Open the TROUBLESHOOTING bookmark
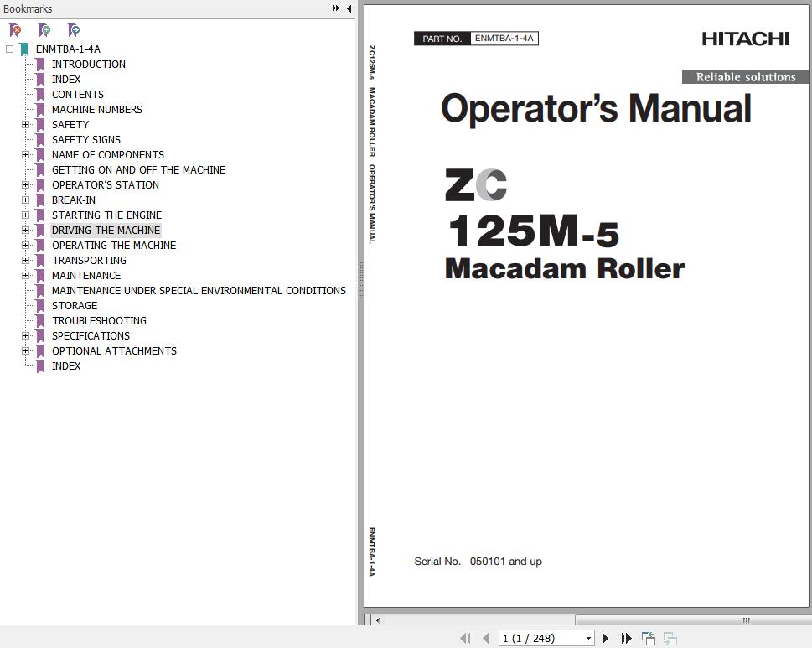The height and width of the screenshot is (648, 812). tap(99, 320)
